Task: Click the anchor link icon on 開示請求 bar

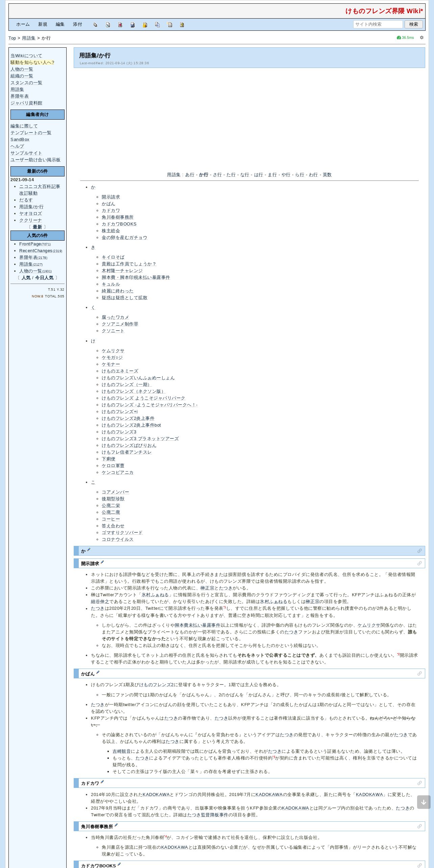Action: [419, 563]
